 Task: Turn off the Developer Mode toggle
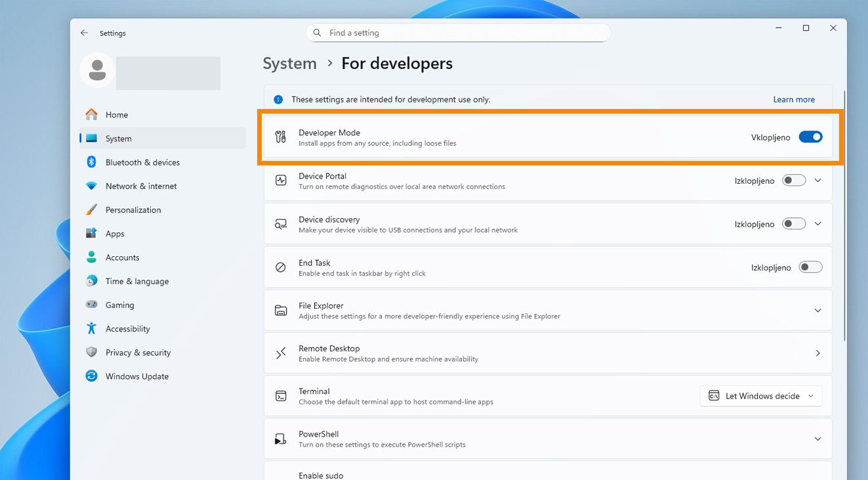point(810,137)
